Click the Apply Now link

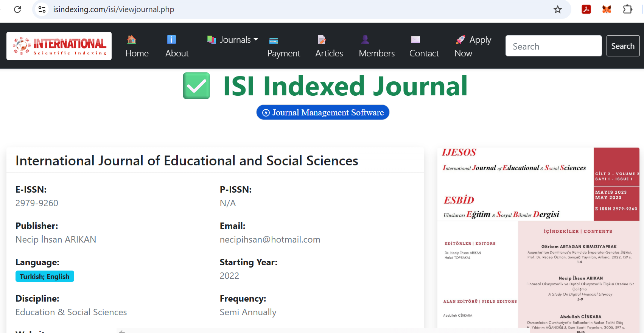pyautogui.click(x=473, y=46)
